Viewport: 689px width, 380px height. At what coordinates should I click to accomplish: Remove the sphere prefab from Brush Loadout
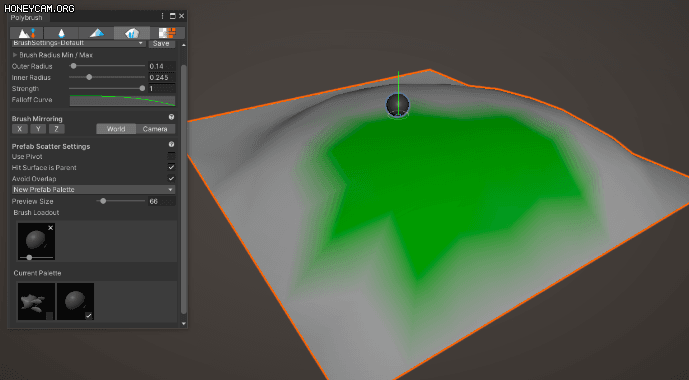tap(51, 228)
